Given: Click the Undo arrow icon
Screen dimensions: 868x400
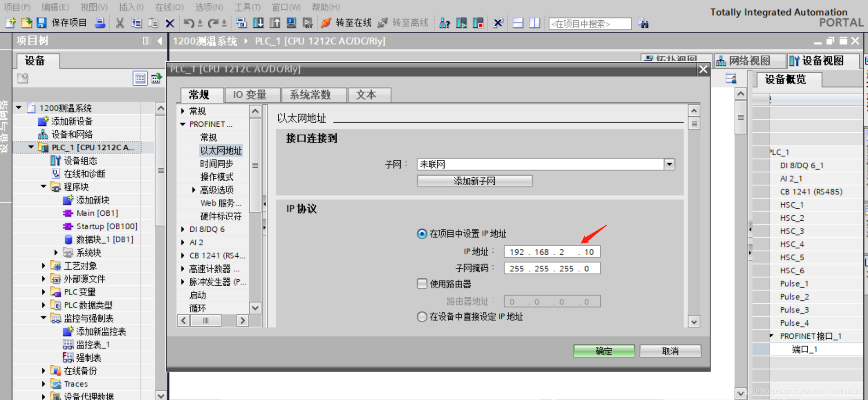Looking at the screenshot, I should pos(188,23).
